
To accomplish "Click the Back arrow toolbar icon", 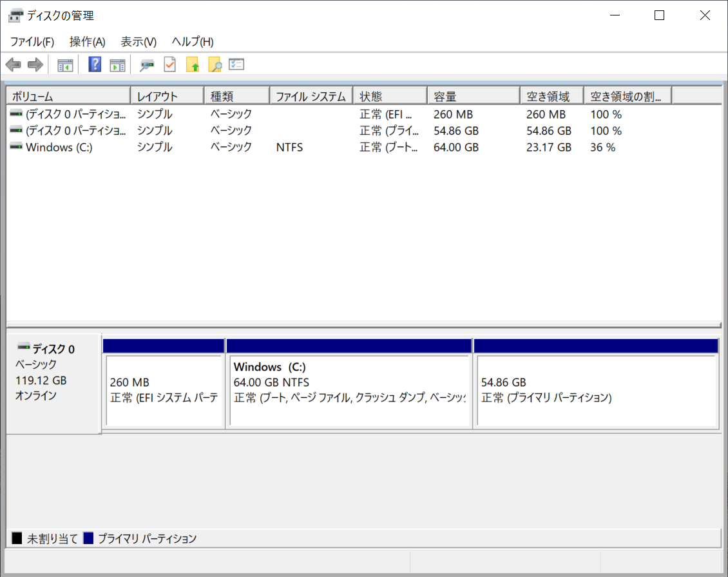I will coord(14,64).
